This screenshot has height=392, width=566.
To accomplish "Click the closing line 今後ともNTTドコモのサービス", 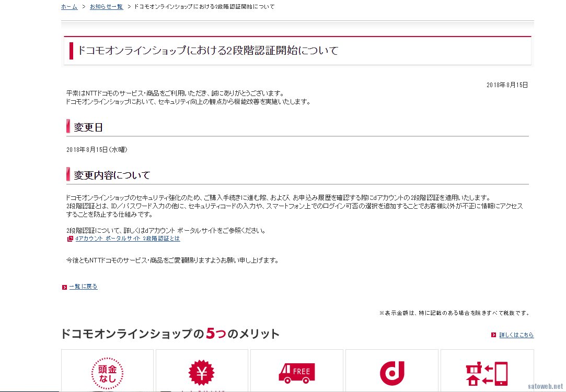I will pyautogui.click(x=172, y=260).
